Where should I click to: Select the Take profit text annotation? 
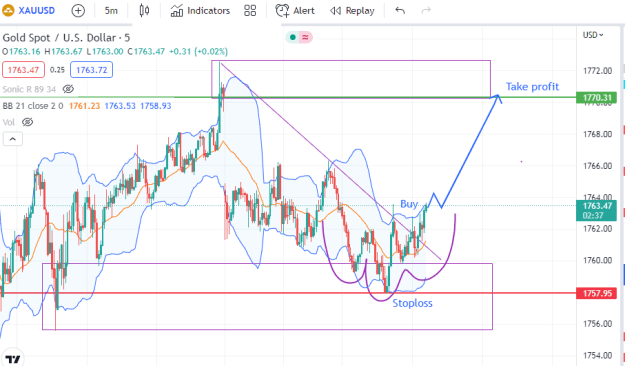[x=532, y=87]
